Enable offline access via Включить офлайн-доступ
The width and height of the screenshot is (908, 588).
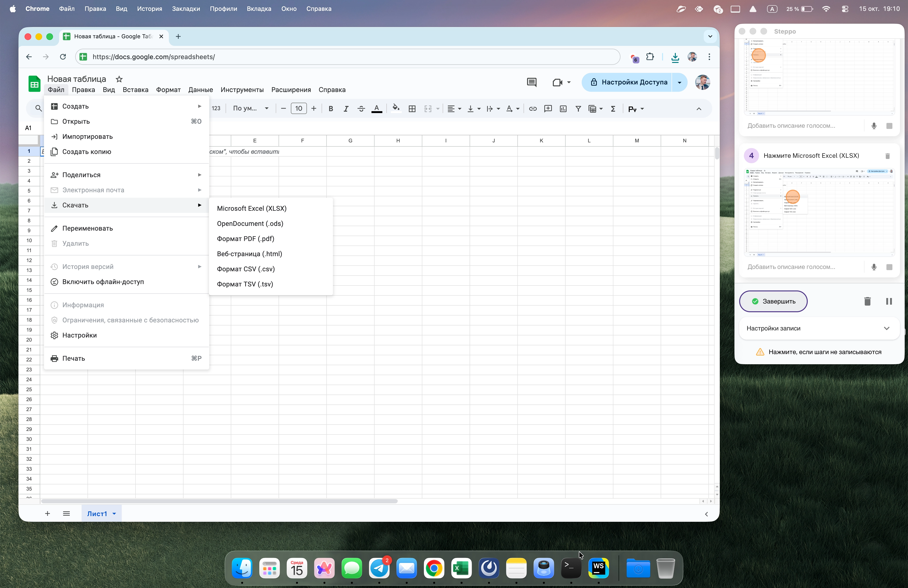click(103, 282)
